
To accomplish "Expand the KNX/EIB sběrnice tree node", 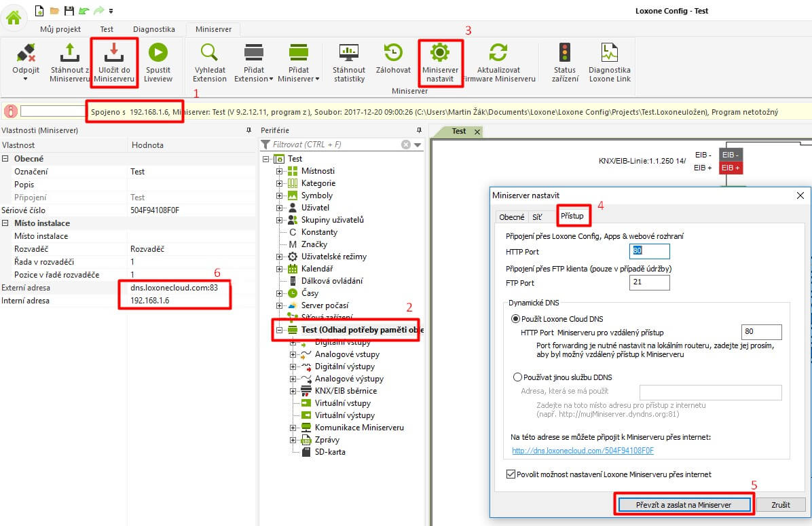I will [293, 391].
